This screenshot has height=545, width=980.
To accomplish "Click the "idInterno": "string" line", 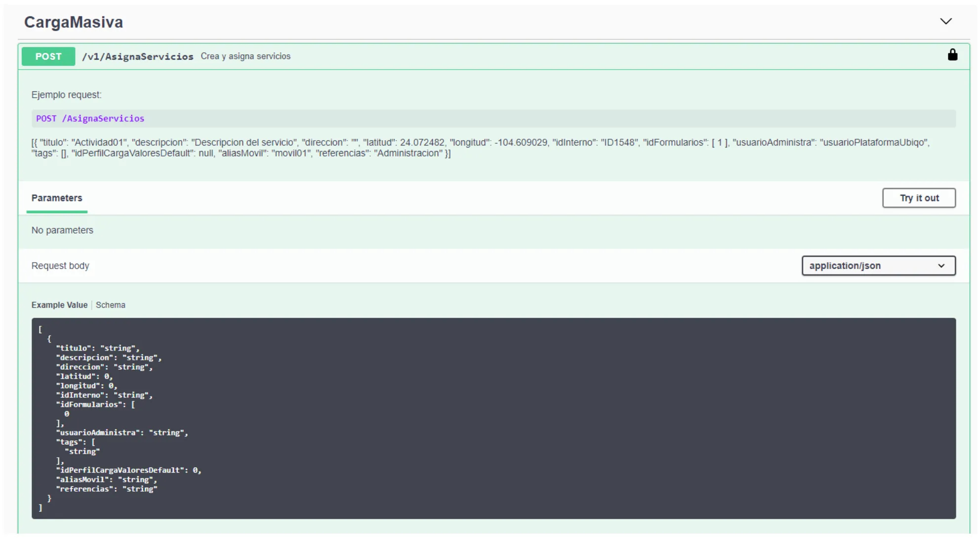I will point(104,395).
